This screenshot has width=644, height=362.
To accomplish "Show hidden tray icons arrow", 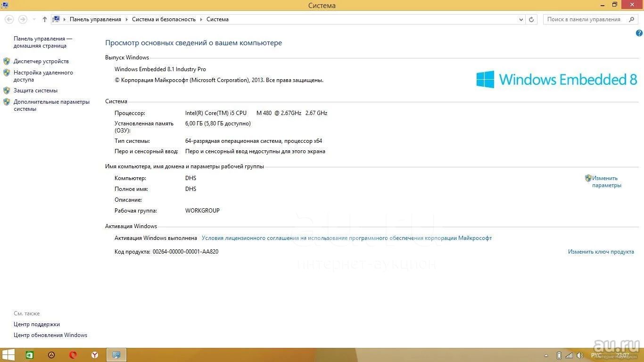I will [546, 355].
